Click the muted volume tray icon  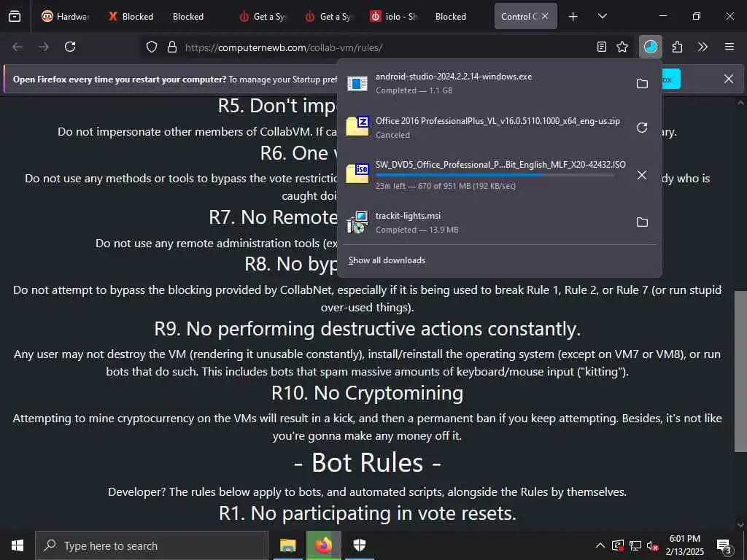[x=652, y=545]
